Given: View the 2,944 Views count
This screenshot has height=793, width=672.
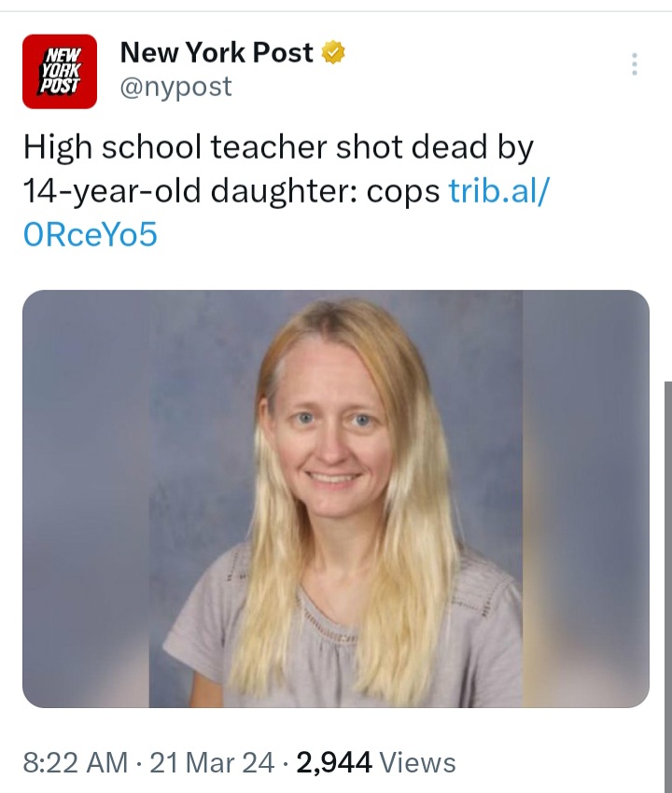Looking at the screenshot, I should pyautogui.click(x=376, y=762).
